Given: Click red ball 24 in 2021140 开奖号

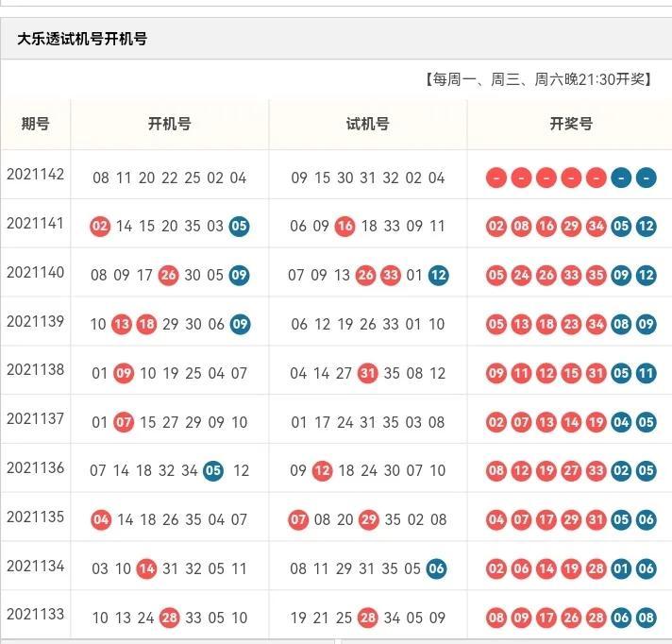Looking at the screenshot, I should 521,276.
